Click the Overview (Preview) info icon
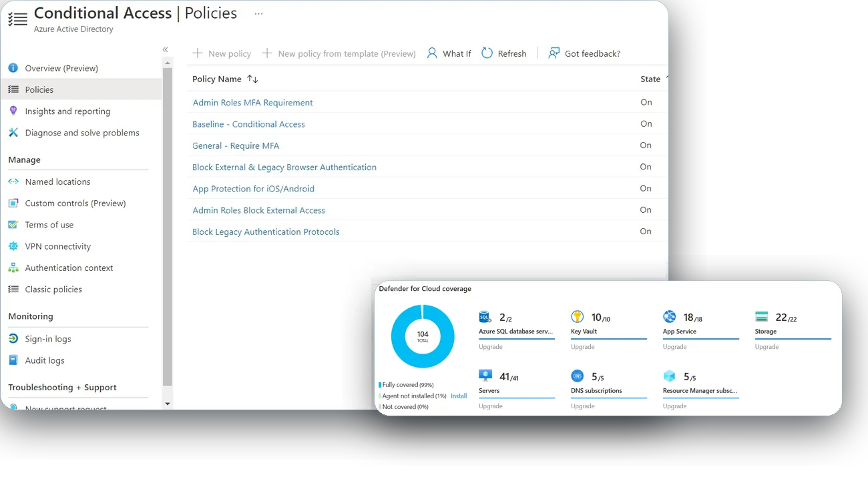The height and width of the screenshot is (479, 868). point(13,68)
